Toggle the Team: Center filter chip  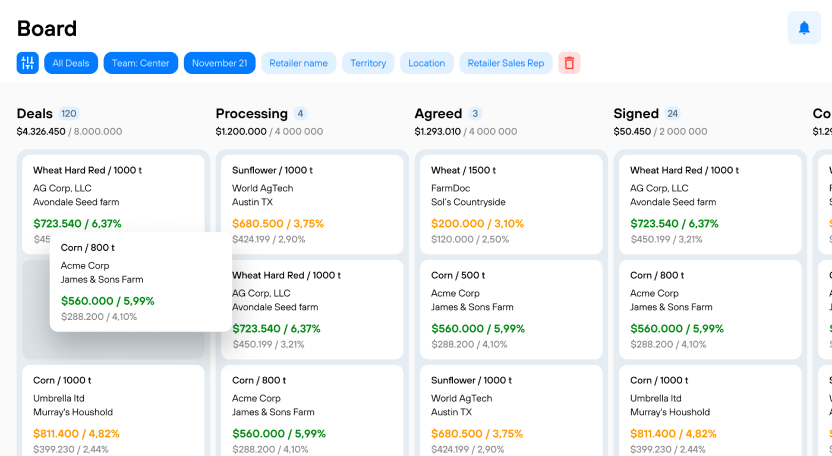click(x=141, y=63)
